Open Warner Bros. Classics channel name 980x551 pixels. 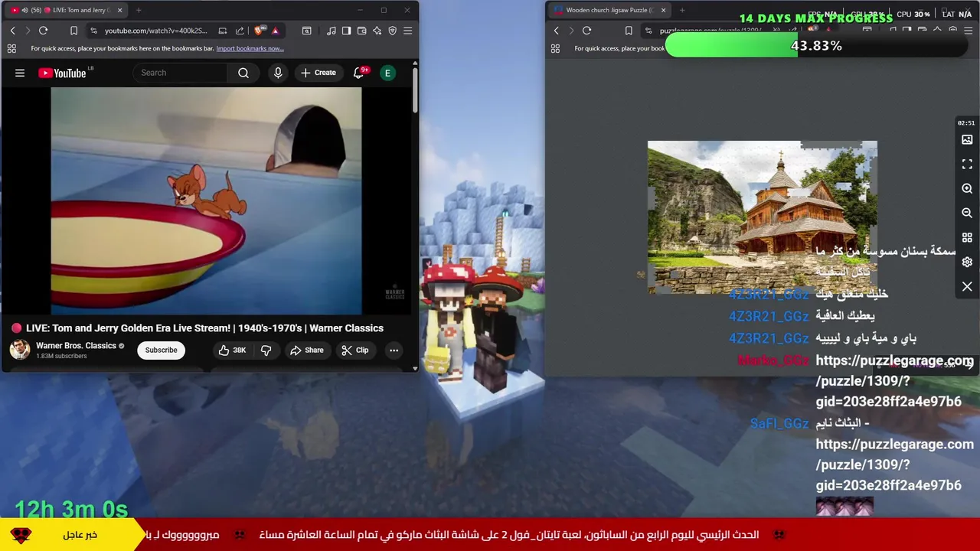point(76,346)
